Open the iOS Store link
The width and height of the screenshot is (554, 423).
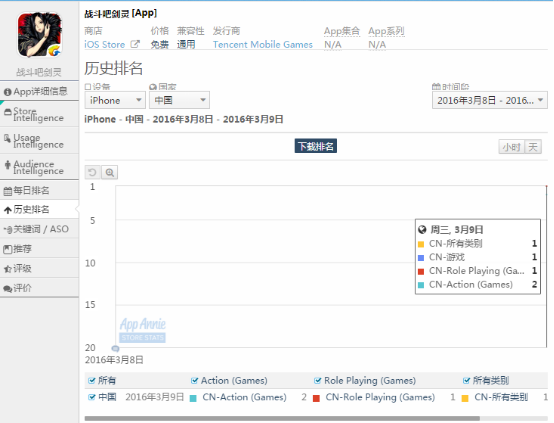(x=105, y=45)
